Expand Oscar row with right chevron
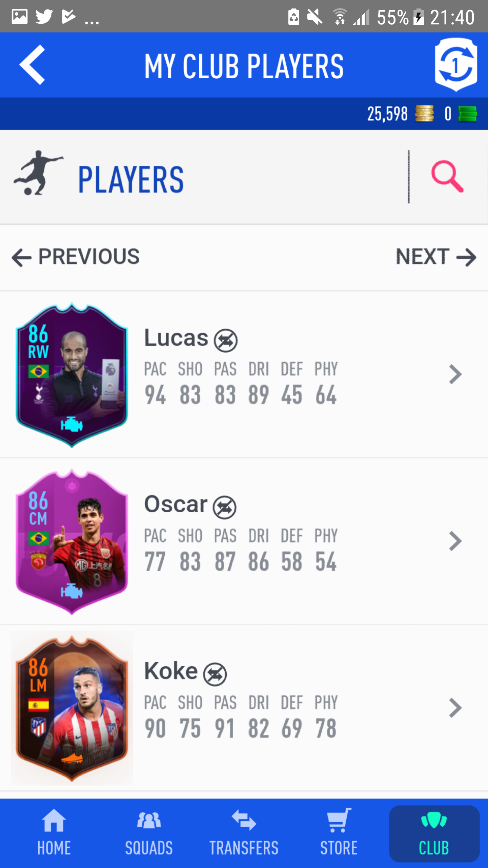 pyautogui.click(x=455, y=541)
